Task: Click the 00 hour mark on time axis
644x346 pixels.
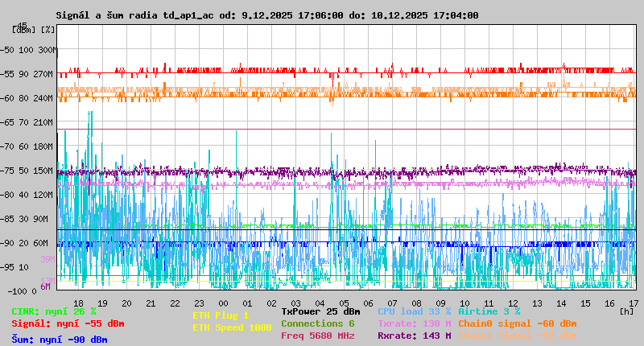Action: click(223, 303)
